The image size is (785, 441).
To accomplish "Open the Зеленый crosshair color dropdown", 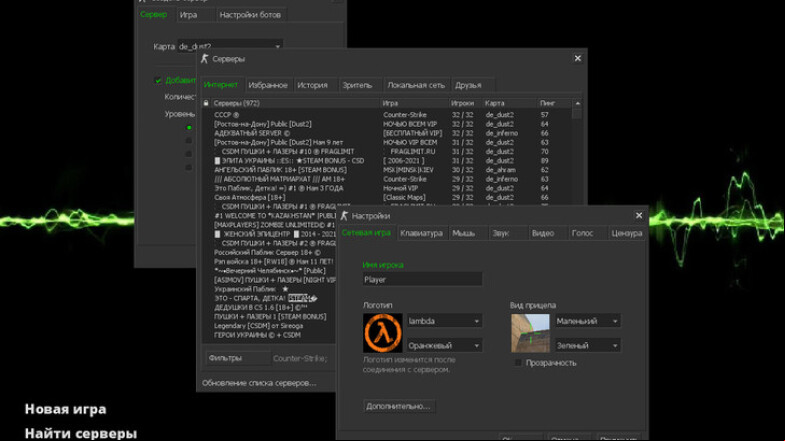I will point(588,345).
